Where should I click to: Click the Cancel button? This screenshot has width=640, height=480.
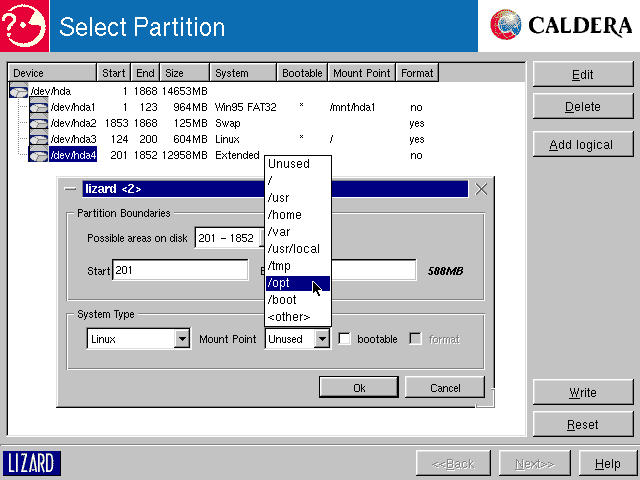pos(445,388)
